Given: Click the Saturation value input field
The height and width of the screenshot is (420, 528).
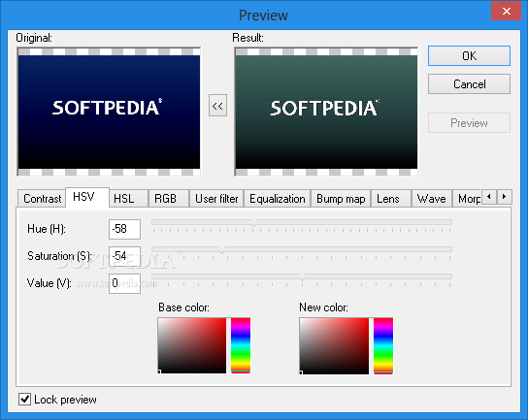Looking at the screenshot, I should click(x=124, y=256).
